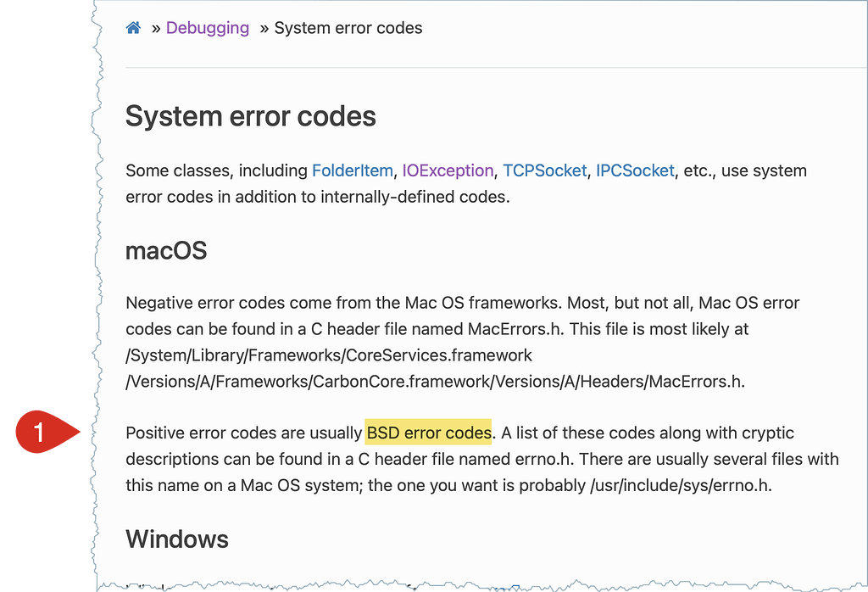Jump to the macOS section heading
This screenshot has height=592, width=868.
pyautogui.click(x=166, y=251)
